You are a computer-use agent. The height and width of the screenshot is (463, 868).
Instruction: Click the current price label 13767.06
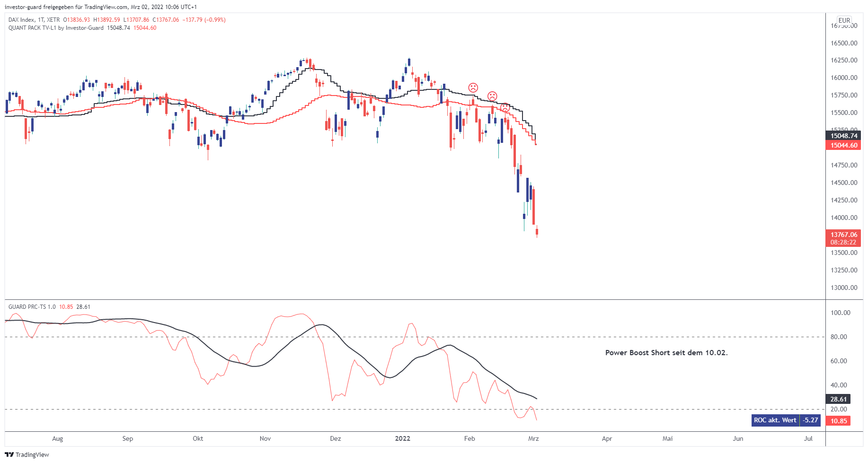point(843,235)
